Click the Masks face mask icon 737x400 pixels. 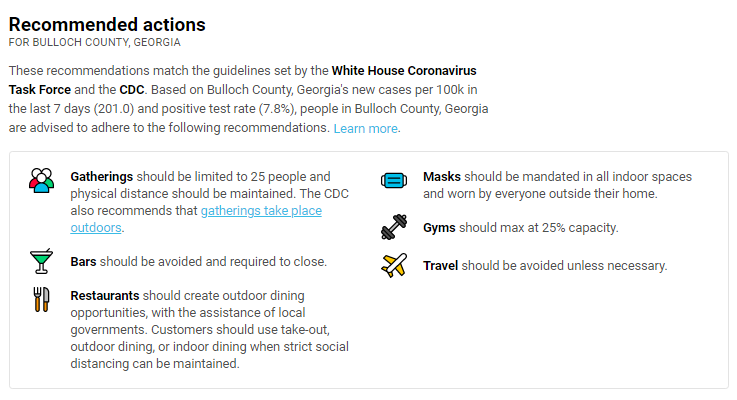(394, 180)
